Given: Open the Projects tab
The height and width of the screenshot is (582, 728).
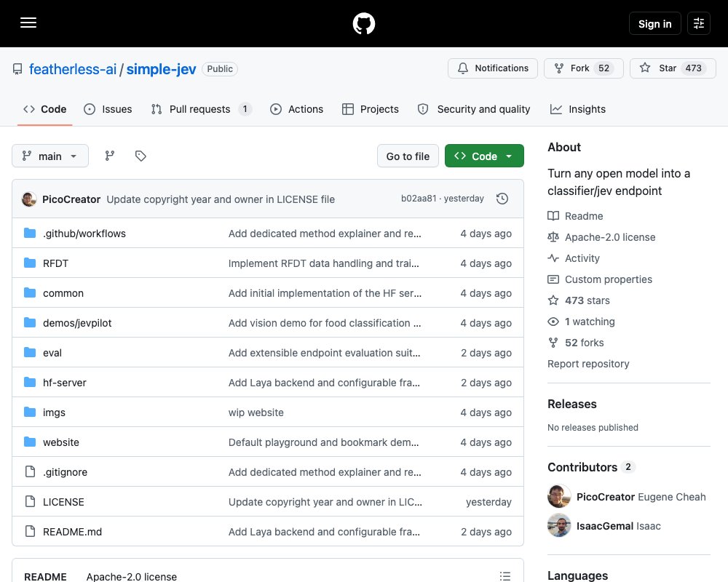Looking at the screenshot, I should (371, 109).
